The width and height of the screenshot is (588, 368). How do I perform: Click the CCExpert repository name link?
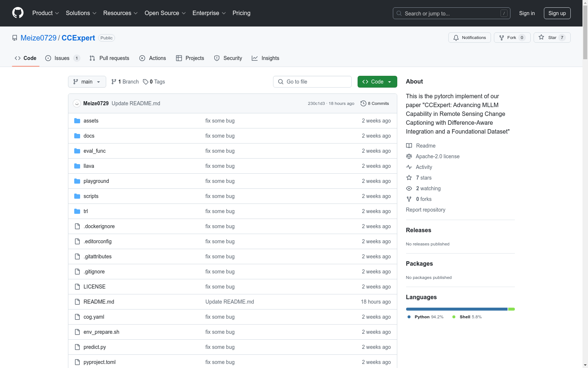pos(78,38)
